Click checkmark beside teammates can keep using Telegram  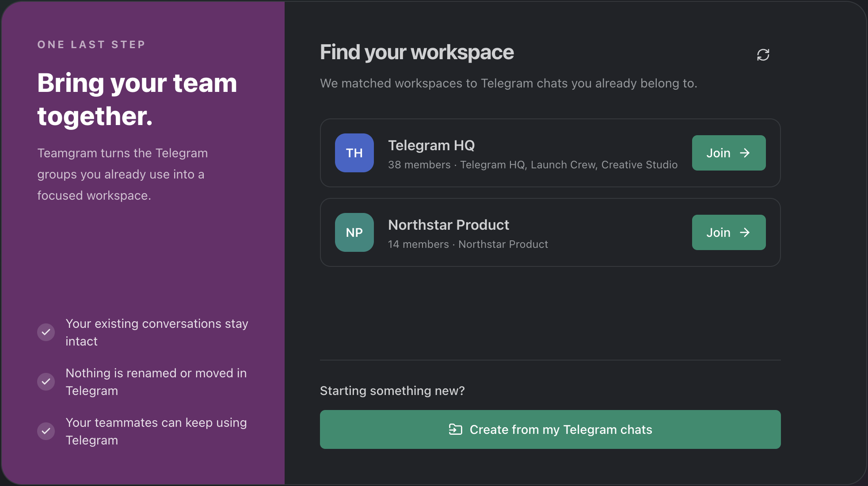click(46, 431)
